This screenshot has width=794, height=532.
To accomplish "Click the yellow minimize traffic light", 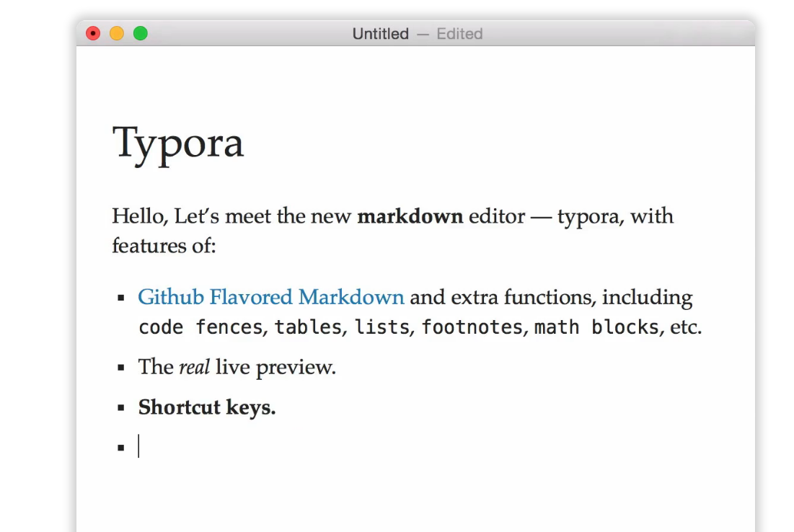I will (118, 33).
